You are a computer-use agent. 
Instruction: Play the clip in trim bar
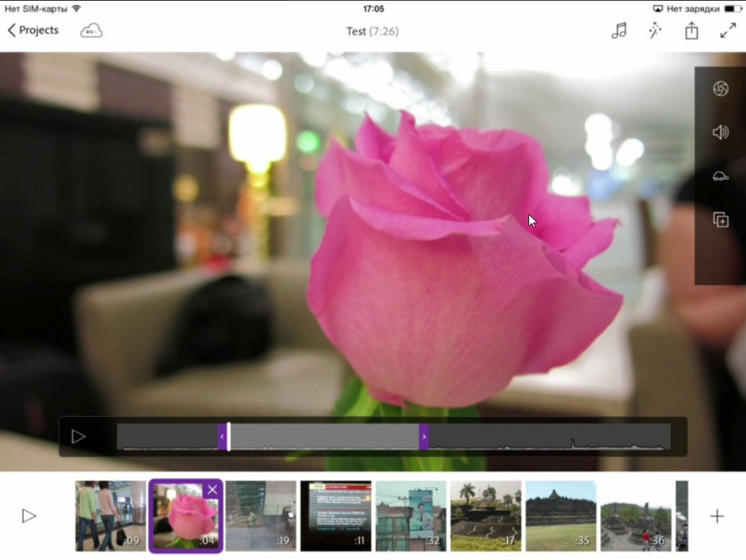point(78,436)
